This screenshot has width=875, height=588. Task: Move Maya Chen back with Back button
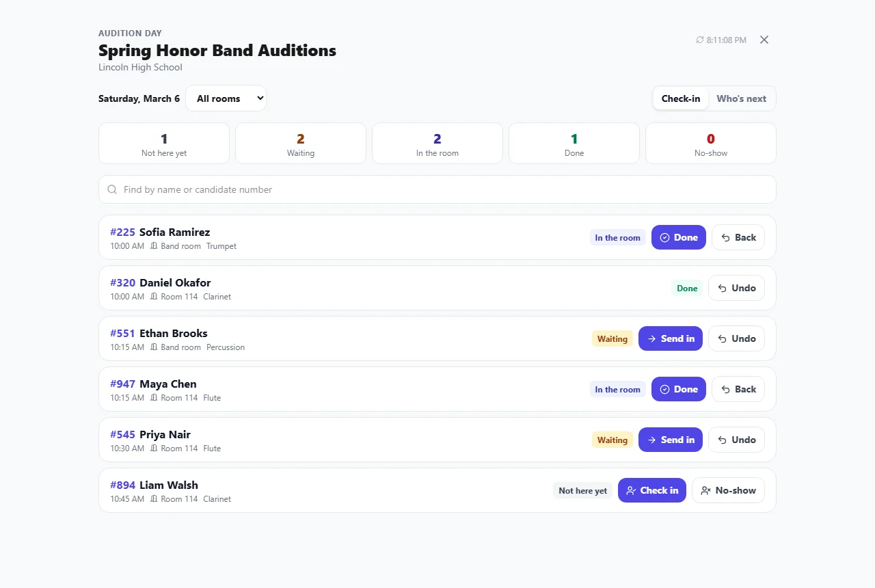738,389
